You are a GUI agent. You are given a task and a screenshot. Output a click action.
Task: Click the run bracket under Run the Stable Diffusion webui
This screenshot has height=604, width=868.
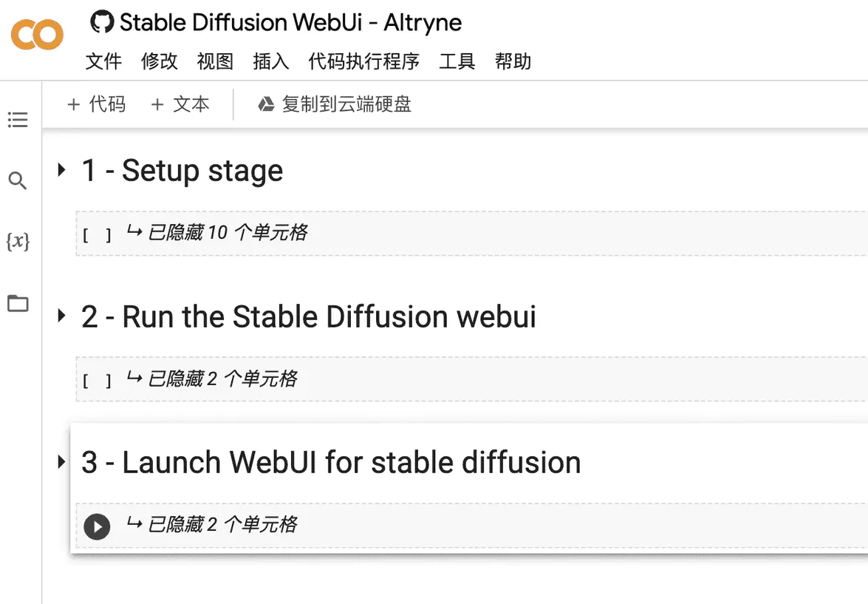point(97,381)
